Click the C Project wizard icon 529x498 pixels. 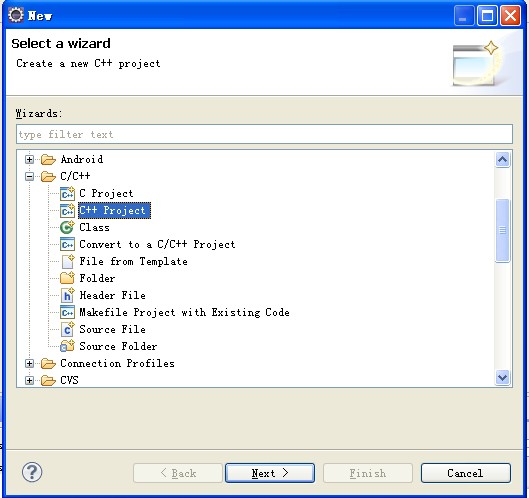67,194
